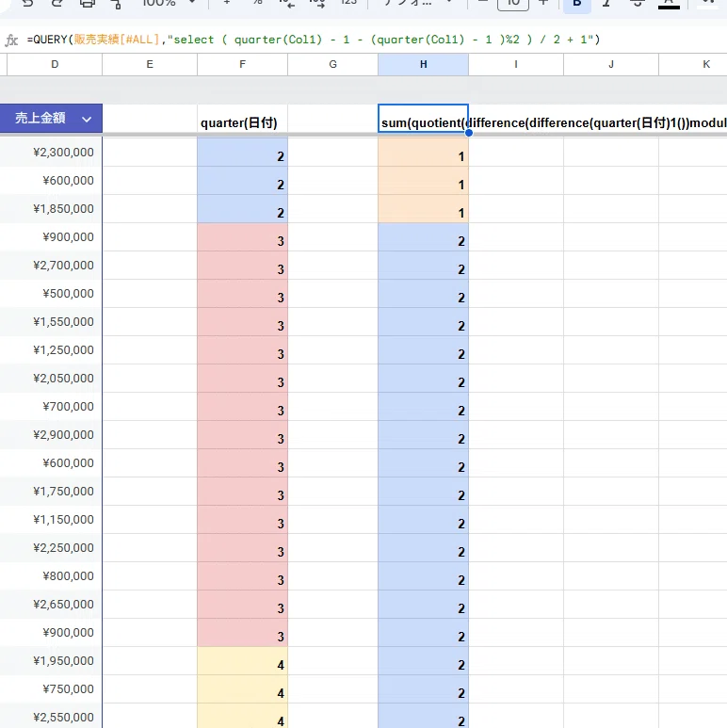Select the ¥1,550,000 cell
Screen dimensions: 727x728
(51, 322)
